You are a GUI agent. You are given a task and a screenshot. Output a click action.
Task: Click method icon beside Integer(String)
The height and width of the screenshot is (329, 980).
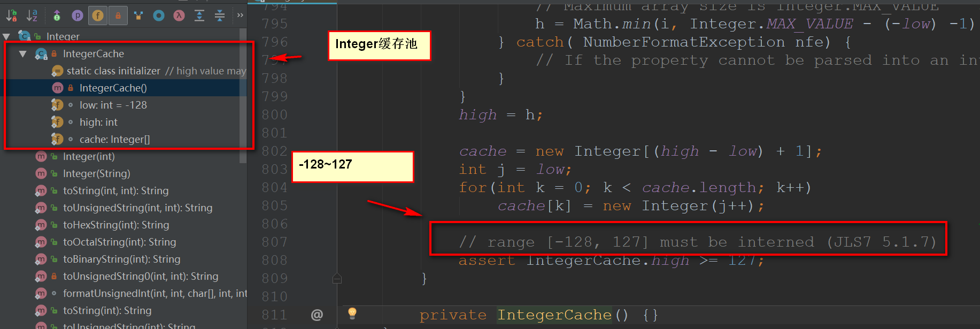click(41, 173)
